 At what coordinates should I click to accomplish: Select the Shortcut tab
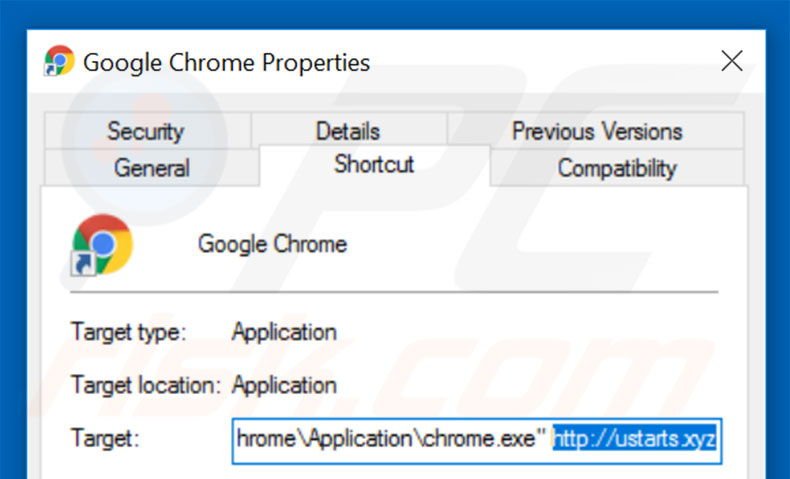[x=374, y=165]
